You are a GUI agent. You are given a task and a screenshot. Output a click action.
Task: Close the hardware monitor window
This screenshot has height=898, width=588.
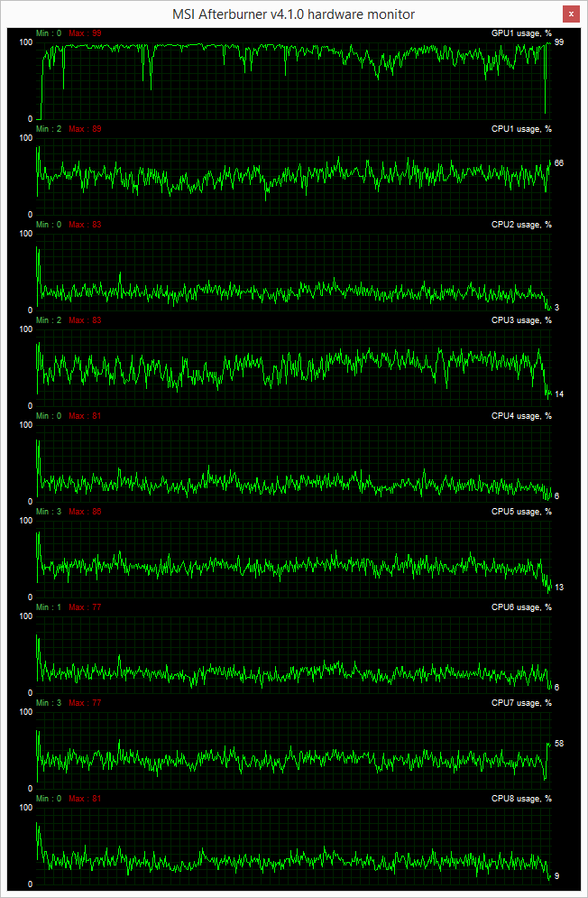point(570,14)
